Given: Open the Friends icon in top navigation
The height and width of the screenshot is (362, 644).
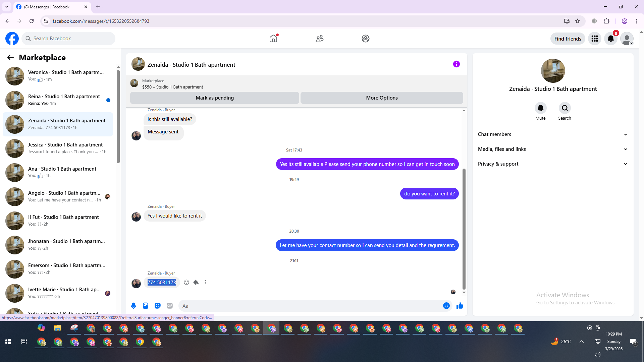Looking at the screenshot, I should (x=320, y=39).
